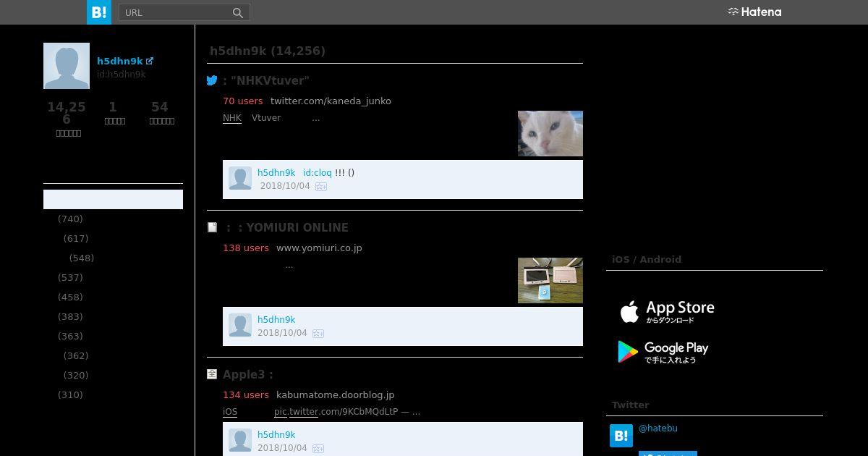
Task: Select the tag with (537) count
Action: pyautogui.click(x=70, y=278)
